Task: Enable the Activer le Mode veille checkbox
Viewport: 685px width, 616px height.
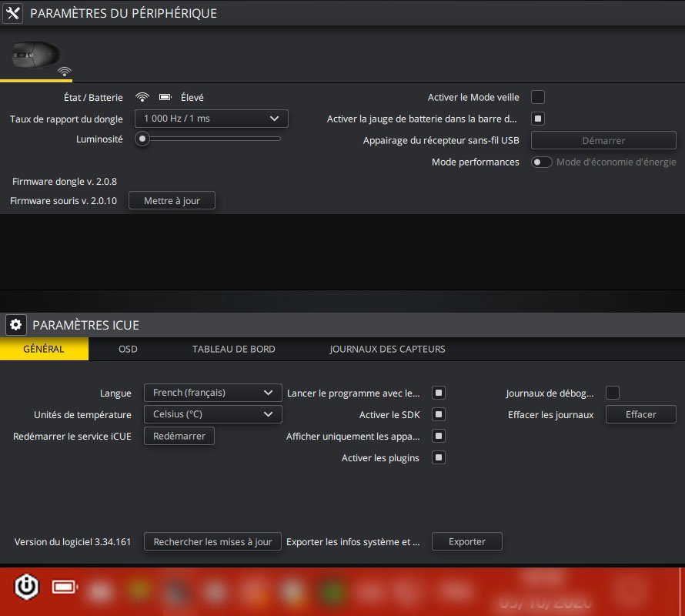Action: click(538, 97)
